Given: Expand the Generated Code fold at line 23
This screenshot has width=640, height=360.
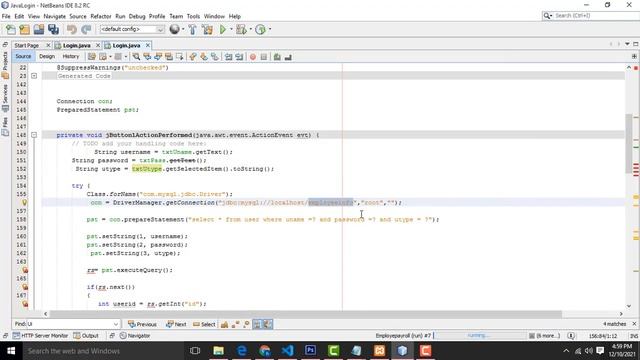Looking at the screenshot, I should pos(34,76).
